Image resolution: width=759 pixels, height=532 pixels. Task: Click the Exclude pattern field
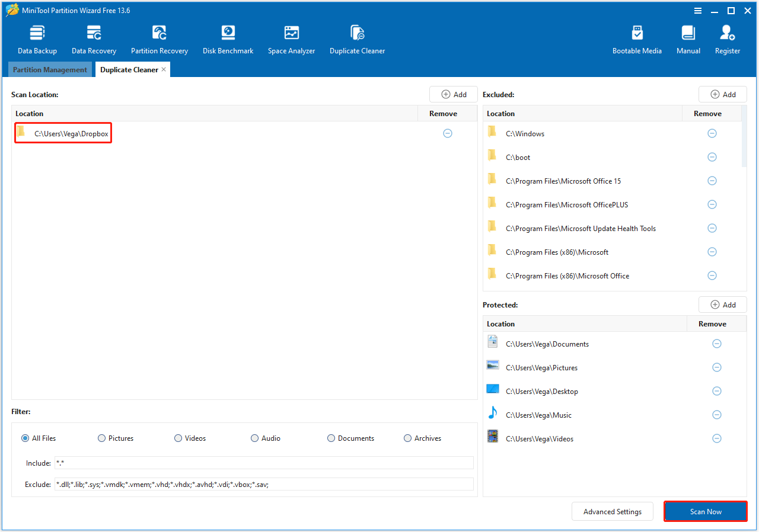click(264, 484)
